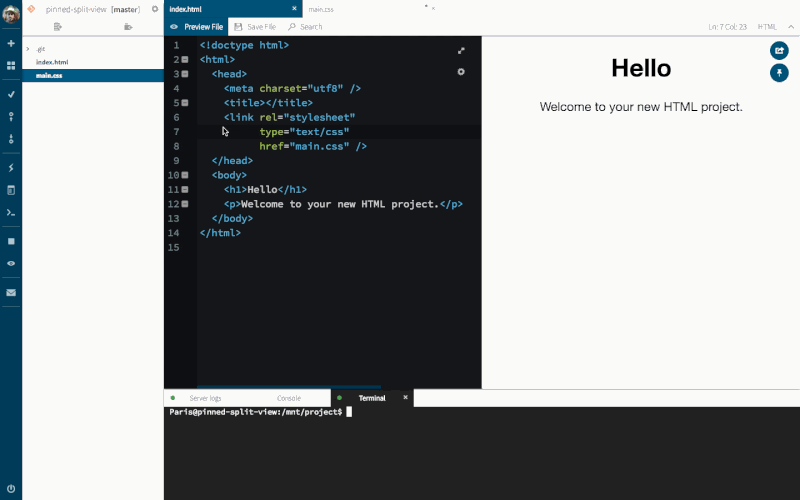Close the Terminal tab
Viewport: 800px width, 500px height.
[x=406, y=397]
